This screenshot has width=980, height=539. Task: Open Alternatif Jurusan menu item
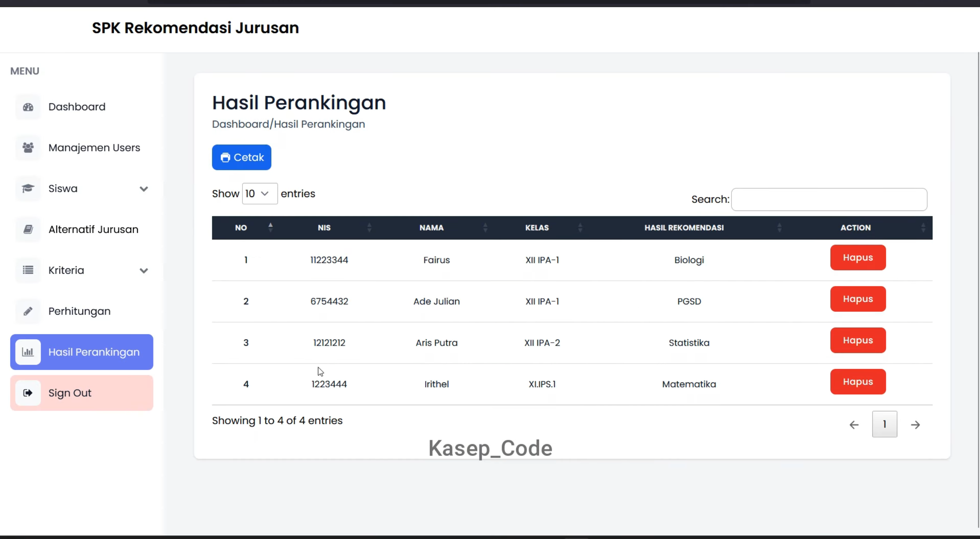click(x=82, y=229)
